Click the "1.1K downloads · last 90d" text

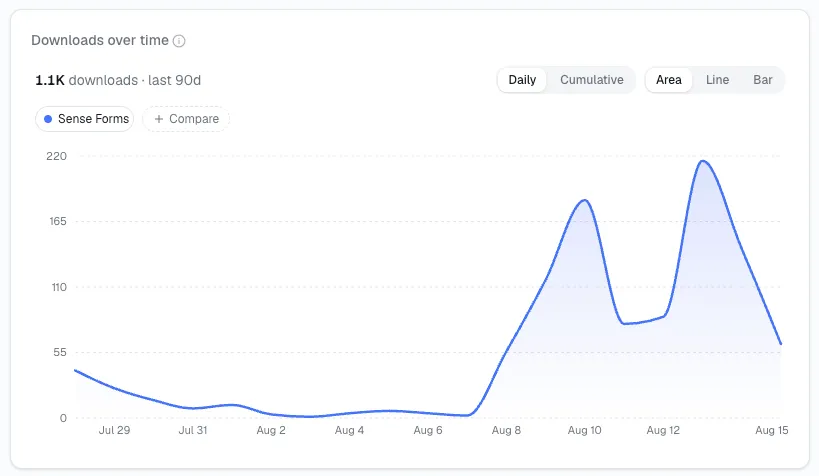click(x=118, y=80)
